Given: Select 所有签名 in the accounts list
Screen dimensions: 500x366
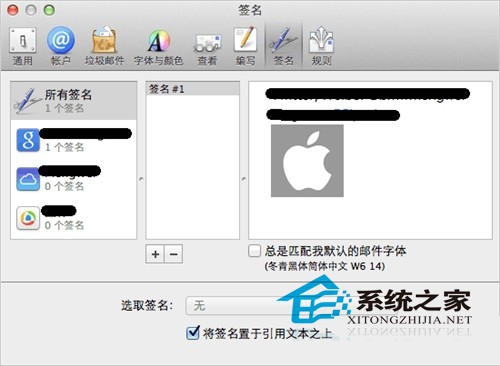Looking at the screenshot, I should tap(74, 101).
